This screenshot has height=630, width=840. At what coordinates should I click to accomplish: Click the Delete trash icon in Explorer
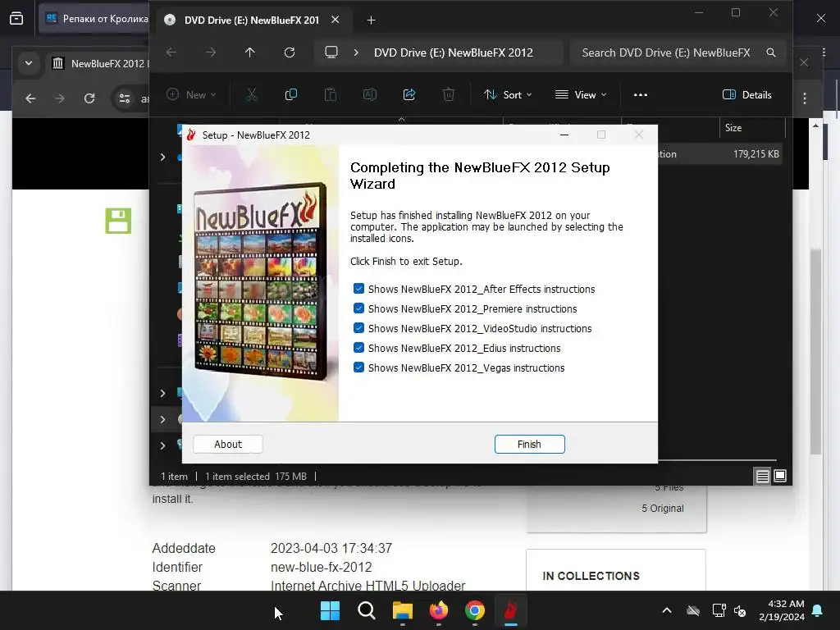449,95
